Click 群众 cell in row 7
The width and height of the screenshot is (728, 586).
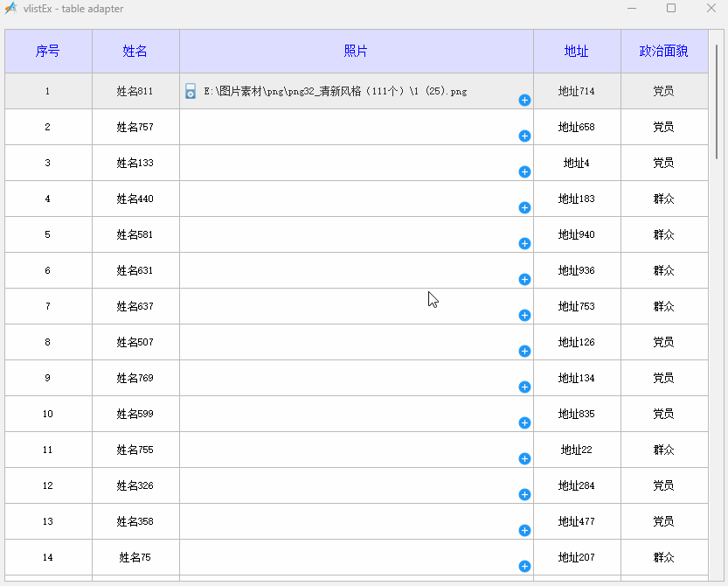664,306
